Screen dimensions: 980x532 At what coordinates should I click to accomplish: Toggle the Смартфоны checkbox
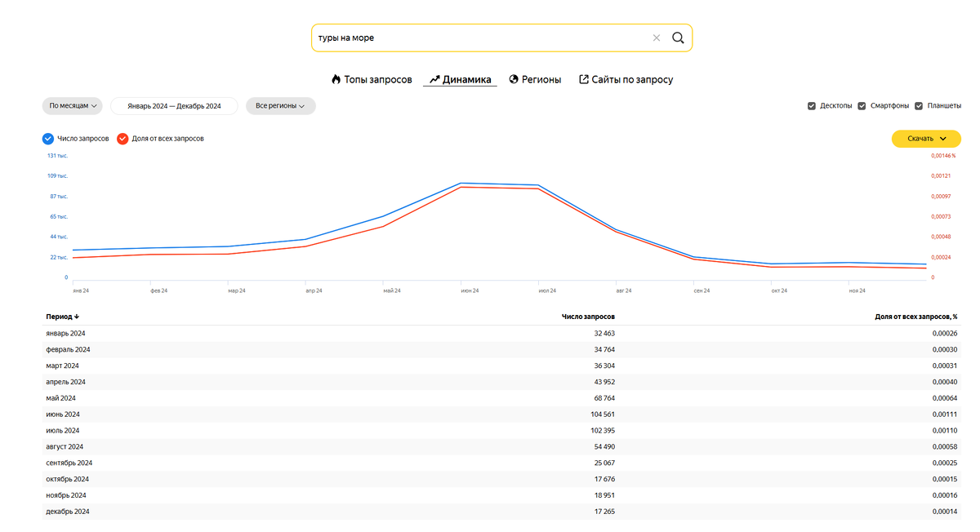coord(862,106)
